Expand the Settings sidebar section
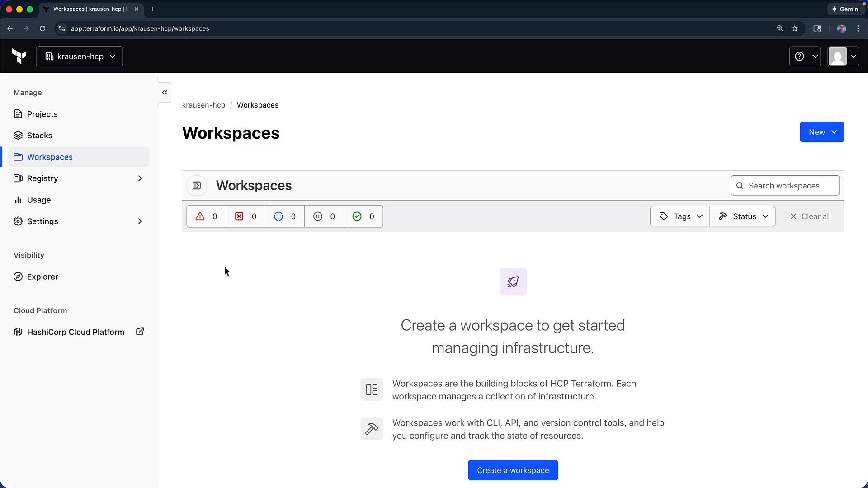Screen dimensions: 868x488 pos(79,221)
